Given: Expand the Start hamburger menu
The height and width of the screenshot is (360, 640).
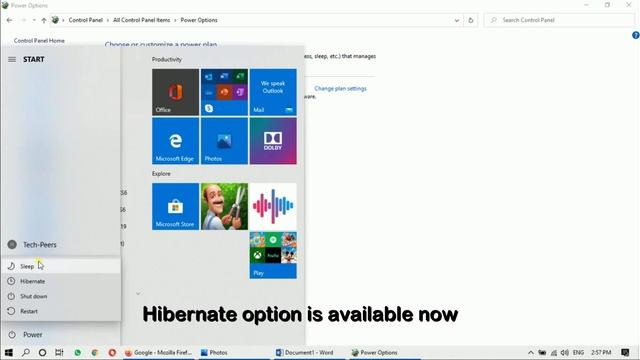Looking at the screenshot, I should click(12, 60).
